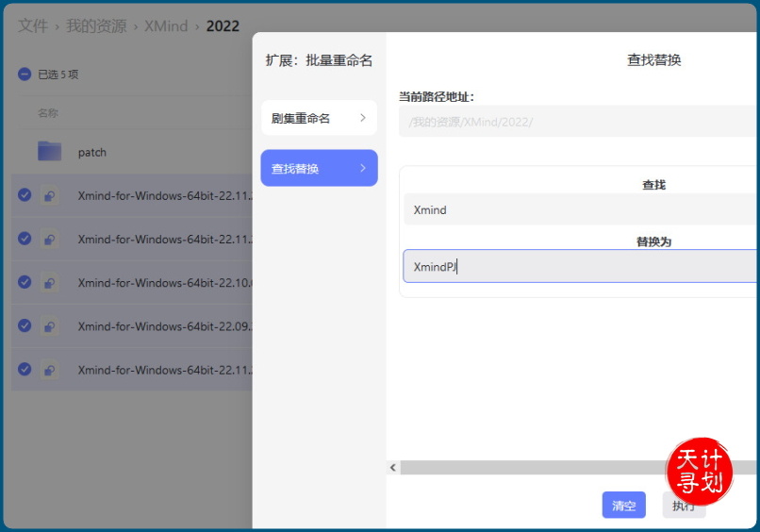The width and height of the screenshot is (760, 532).
Task: Click the red 天计寻划 stamp logo
Action: (699, 472)
